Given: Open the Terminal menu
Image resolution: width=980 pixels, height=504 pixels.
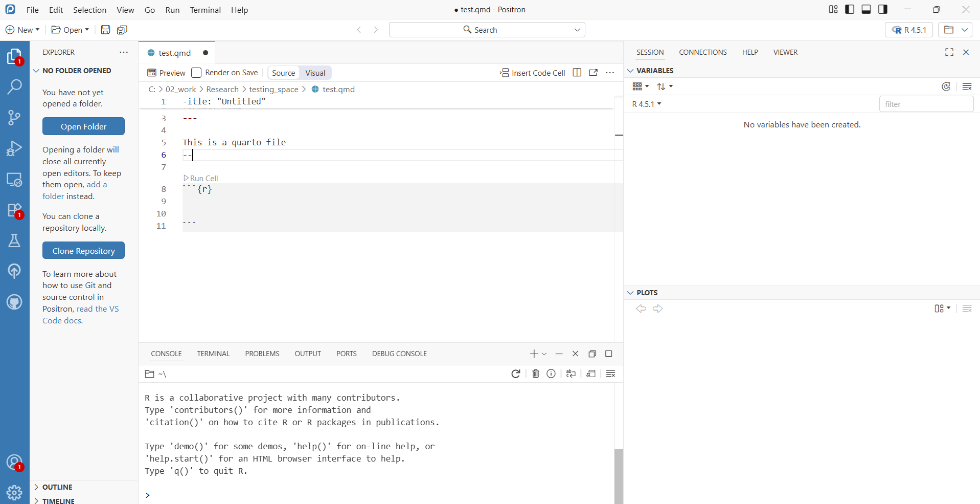Looking at the screenshot, I should pos(205,10).
